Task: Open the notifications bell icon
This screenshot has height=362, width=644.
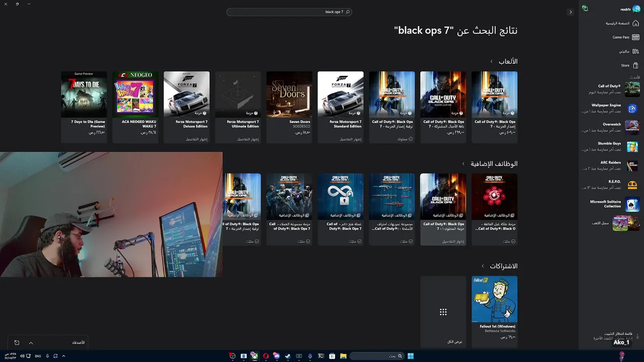Action: pyautogui.click(x=585, y=9)
